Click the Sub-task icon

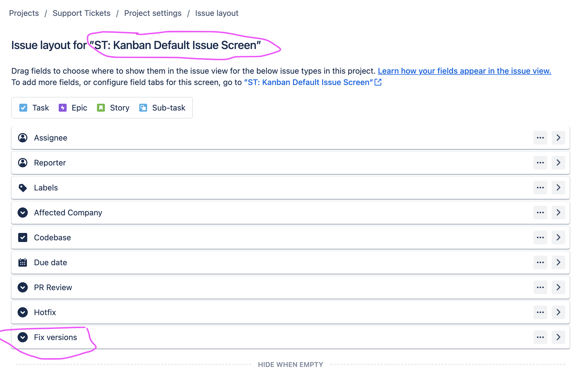click(x=143, y=108)
